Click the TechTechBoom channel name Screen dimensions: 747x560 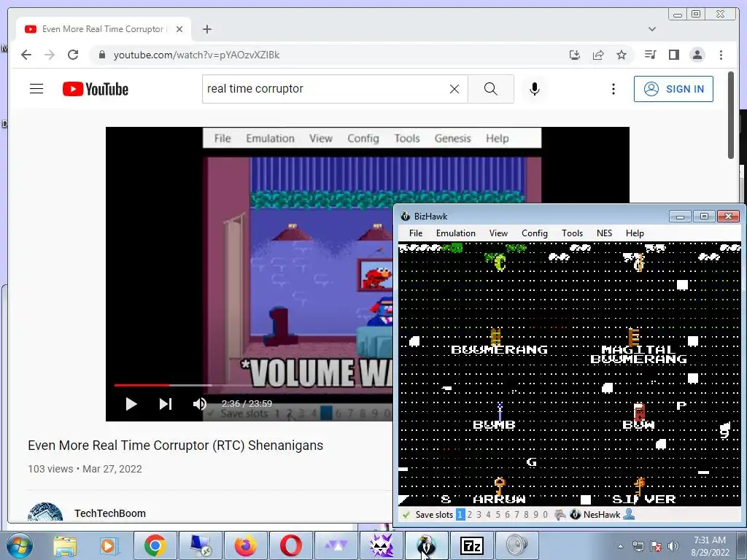pyautogui.click(x=109, y=513)
